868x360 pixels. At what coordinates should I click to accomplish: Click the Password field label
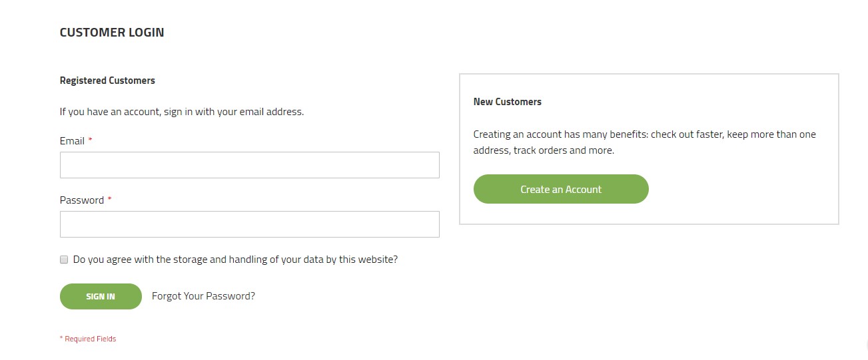82,200
